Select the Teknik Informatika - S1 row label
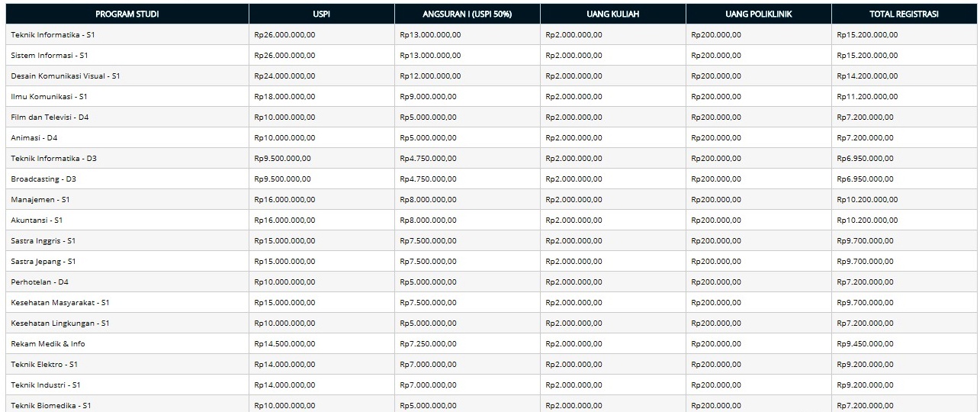980x412 pixels. coord(50,34)
